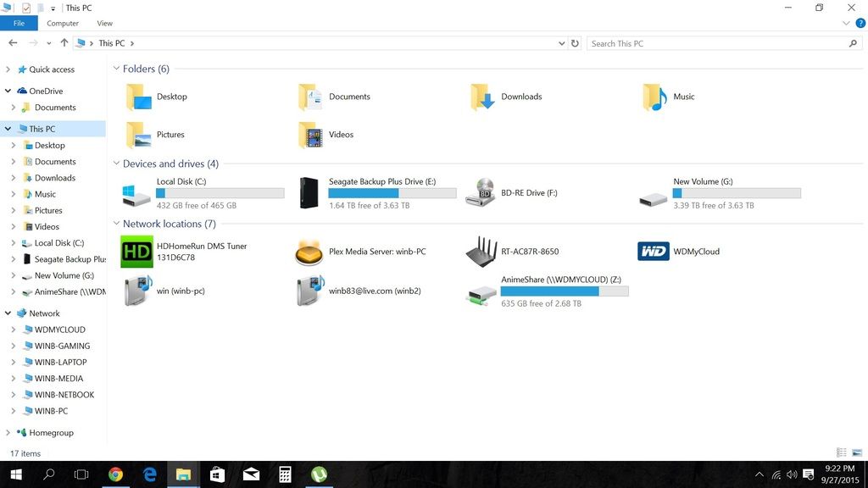The image size is (868, 488).
Task: Open the Plex Media Server icon
Action: click(309, 252)
